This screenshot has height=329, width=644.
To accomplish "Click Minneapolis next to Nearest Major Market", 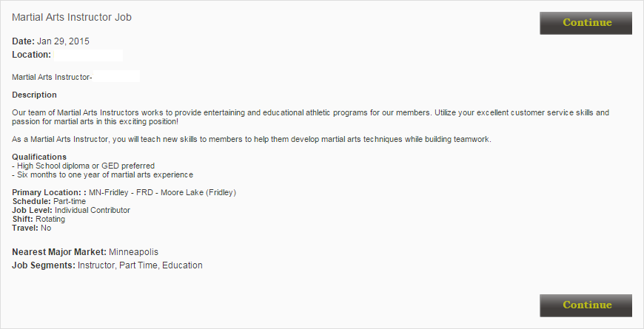I will coord(134,252).
